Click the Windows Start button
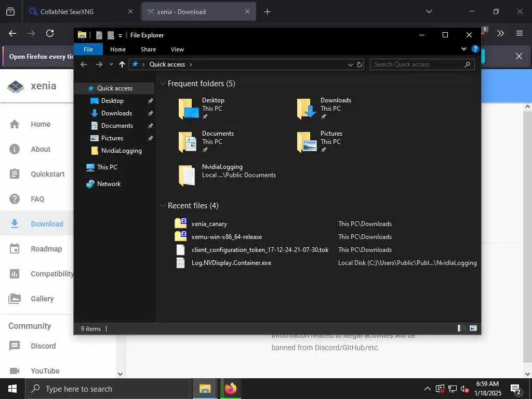 12,389
